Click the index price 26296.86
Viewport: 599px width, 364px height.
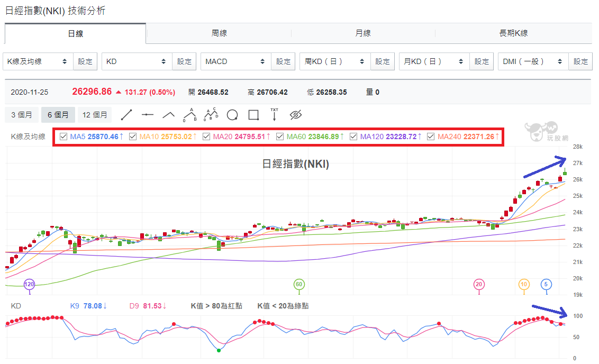[92, 92]
